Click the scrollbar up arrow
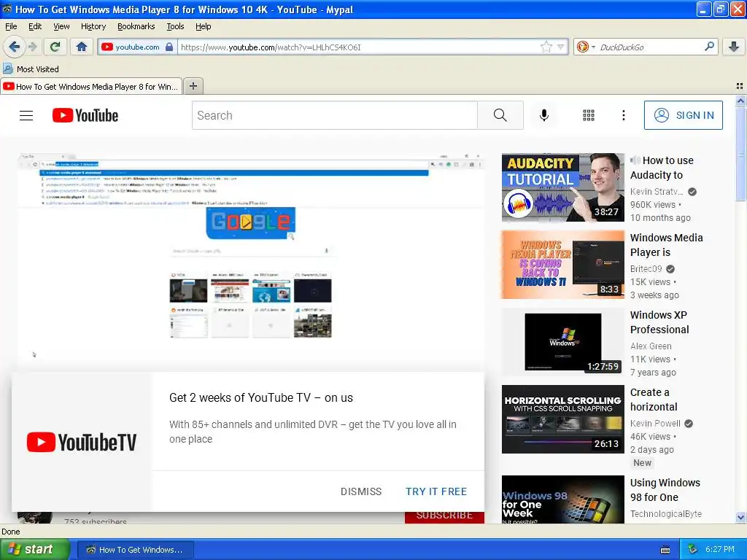 tap(740, 101)
